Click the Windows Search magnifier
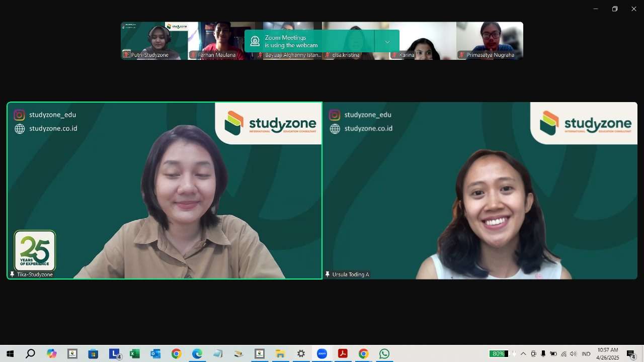Image resolution: width=644 pixels, height=362 pixels. 30,354
